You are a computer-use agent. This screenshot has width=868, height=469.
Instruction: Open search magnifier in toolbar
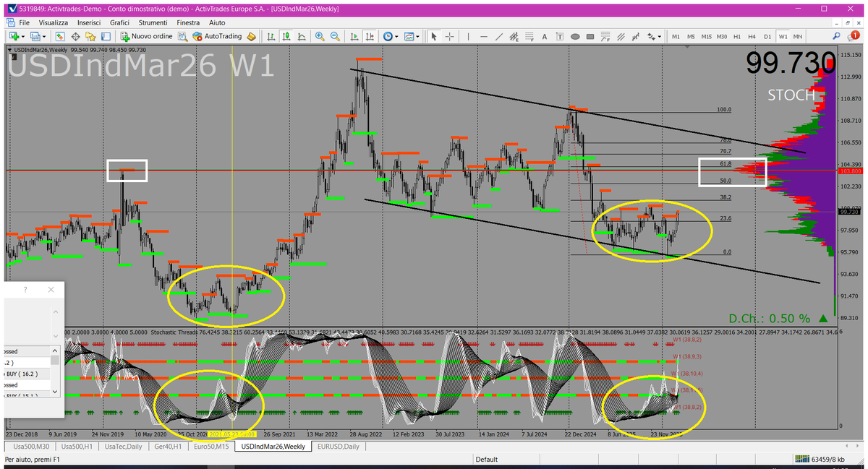(x=836, y=35)
